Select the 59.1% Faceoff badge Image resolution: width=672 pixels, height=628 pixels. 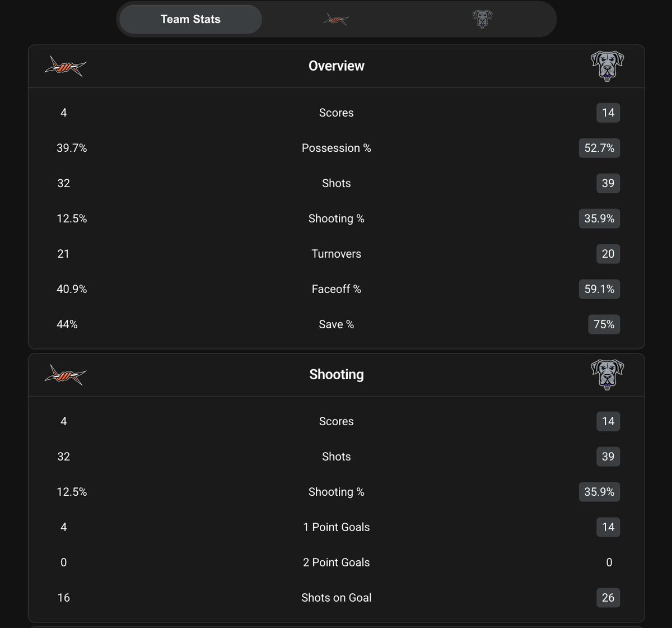tap(599, 289)
